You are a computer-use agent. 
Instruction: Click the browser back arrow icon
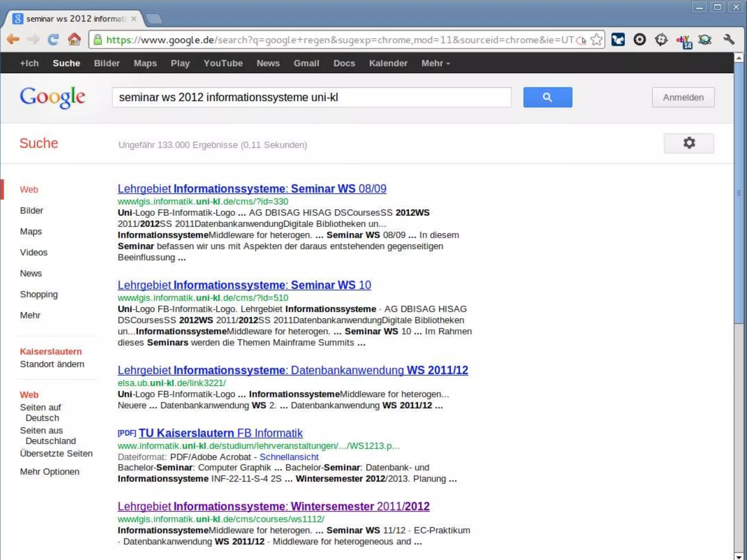tap(13, 39)
